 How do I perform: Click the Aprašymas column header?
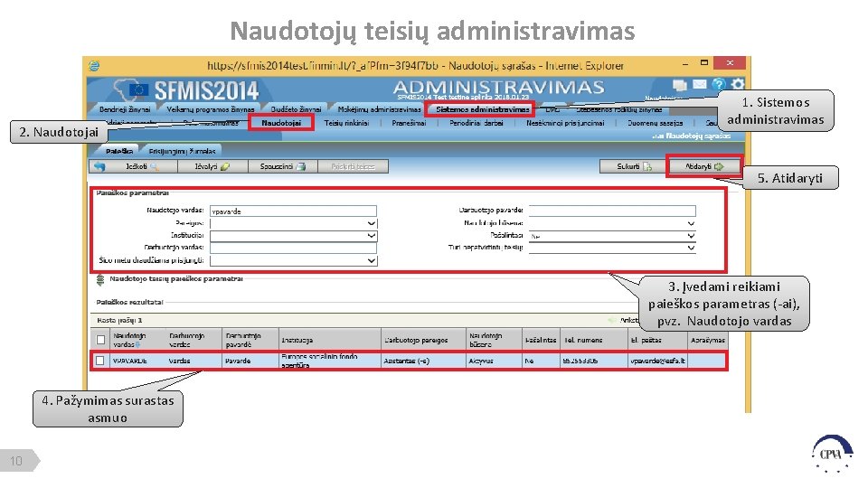[x=708, y=340]
